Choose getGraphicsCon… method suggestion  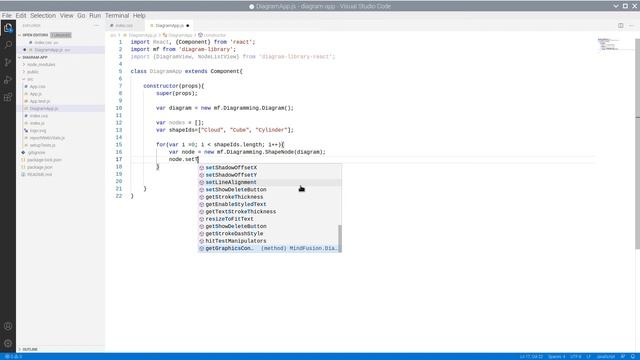[269, 249]
